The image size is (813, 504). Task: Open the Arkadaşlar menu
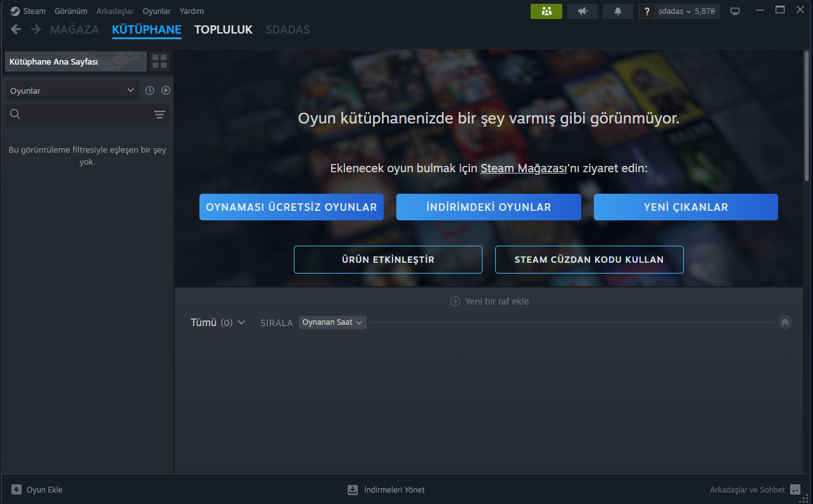[115, 11]
